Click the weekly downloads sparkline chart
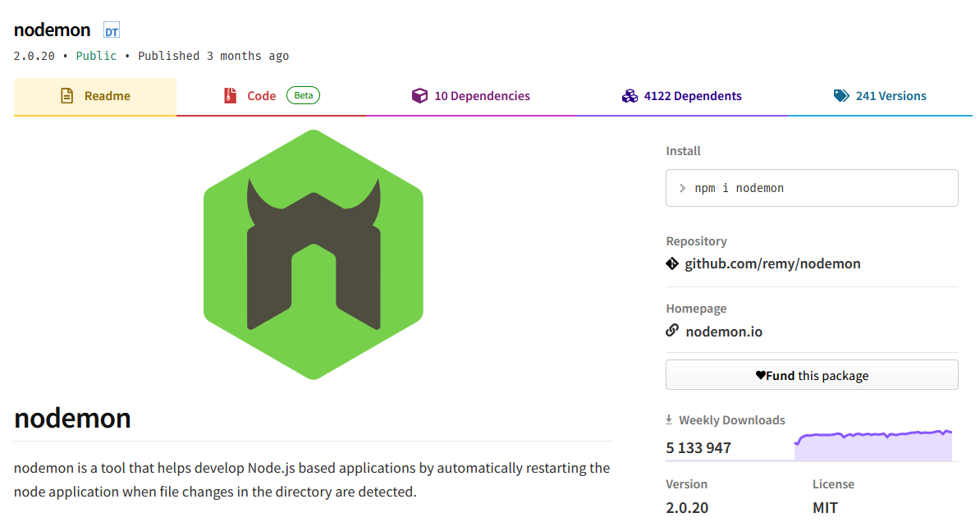 pos(873,445)
